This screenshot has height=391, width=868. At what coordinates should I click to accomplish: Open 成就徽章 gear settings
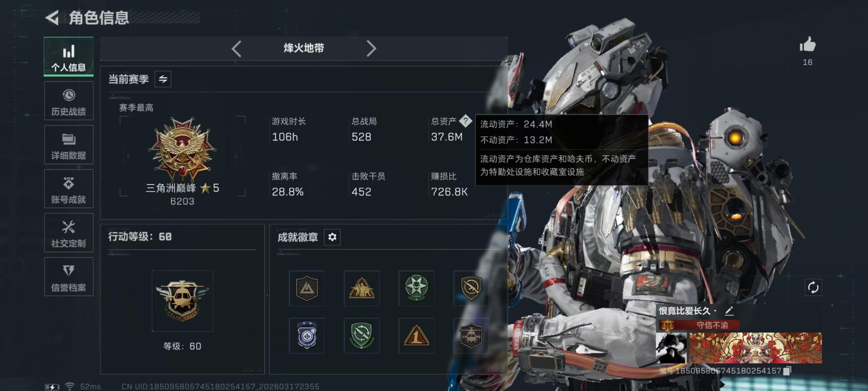pyautogui.click(x=332, y=237)
